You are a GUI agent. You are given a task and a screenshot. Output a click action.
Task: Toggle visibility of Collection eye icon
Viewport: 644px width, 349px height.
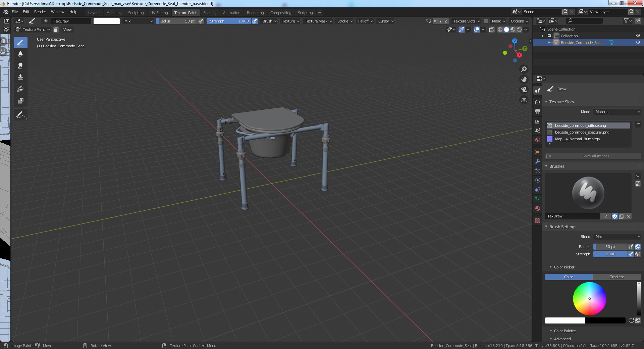[x=638, y=36]
